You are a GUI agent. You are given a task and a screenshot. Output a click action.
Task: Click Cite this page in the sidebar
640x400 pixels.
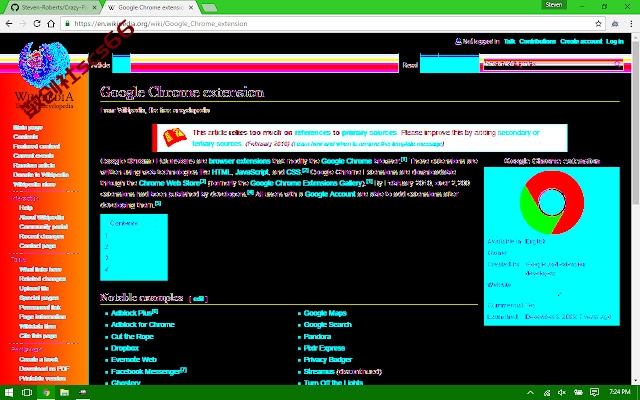tap(38, 336)
